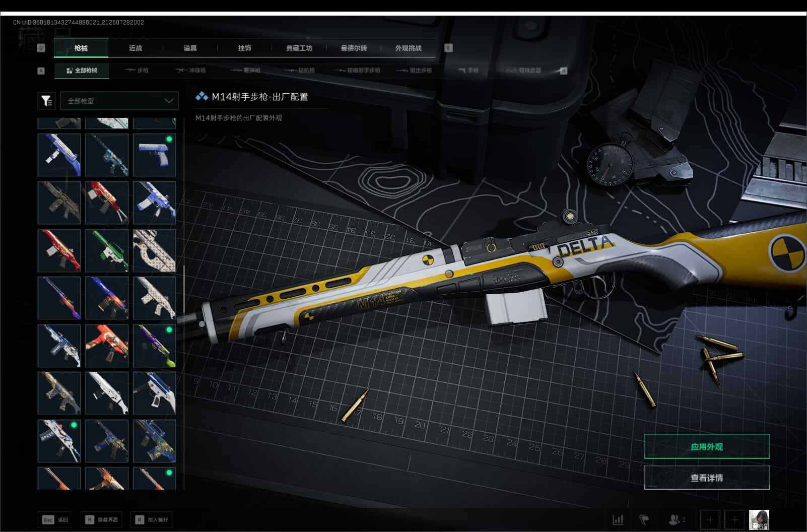This screenshot has width=807, height=532.
Task: Click the 隐藏界面 button
Action: tap(102, 519)
